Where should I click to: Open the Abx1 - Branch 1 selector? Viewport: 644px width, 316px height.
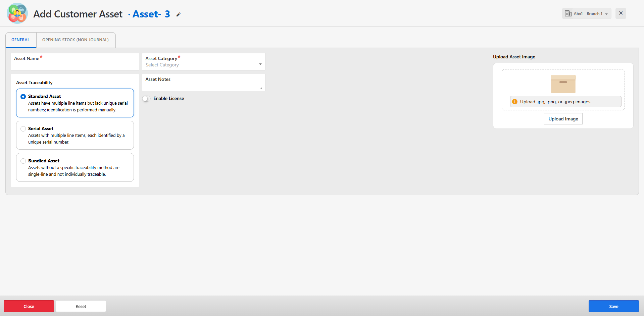pos(586,13)
